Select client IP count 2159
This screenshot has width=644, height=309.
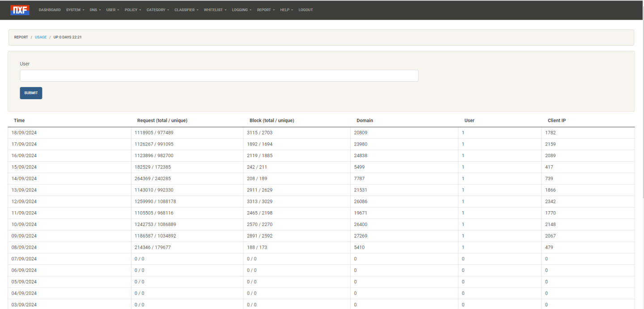[551, 144]
